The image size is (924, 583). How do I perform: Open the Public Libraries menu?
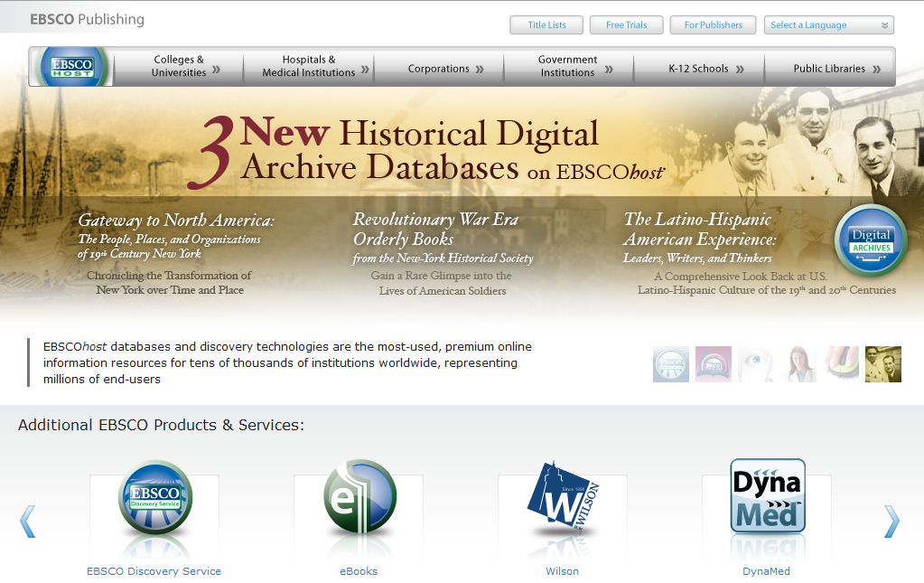(x=830, y=69)
